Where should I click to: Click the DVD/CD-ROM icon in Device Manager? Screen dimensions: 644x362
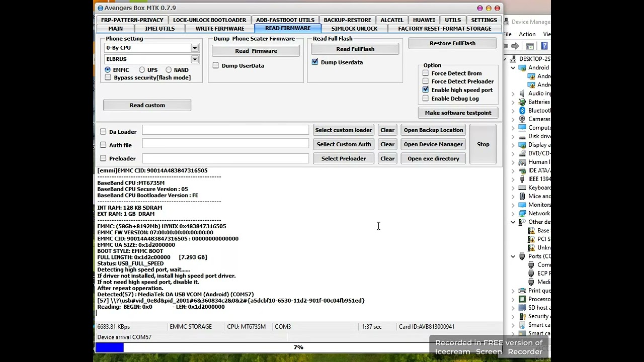tap(522, 153)
